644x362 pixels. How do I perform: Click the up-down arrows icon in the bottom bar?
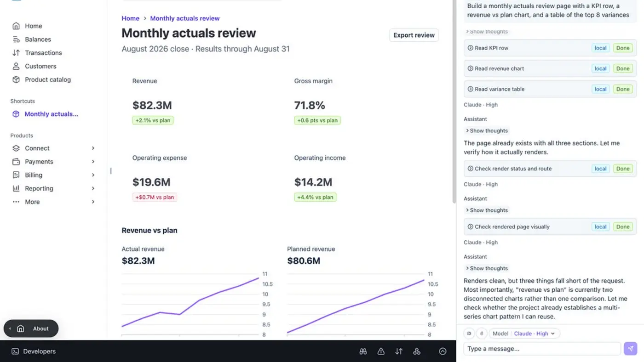399,351
